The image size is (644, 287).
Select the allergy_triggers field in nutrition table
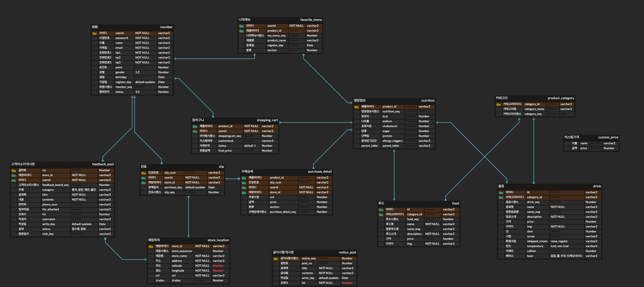pos(392,141)
